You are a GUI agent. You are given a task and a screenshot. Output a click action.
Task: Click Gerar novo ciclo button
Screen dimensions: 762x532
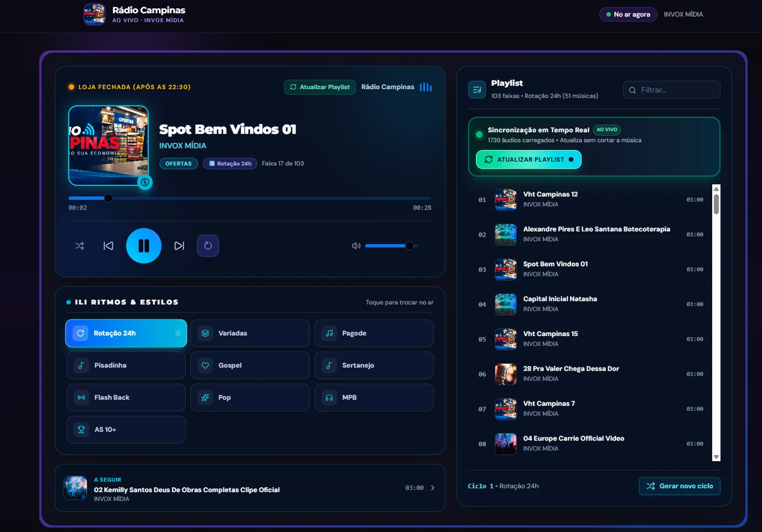coord(680,486)
